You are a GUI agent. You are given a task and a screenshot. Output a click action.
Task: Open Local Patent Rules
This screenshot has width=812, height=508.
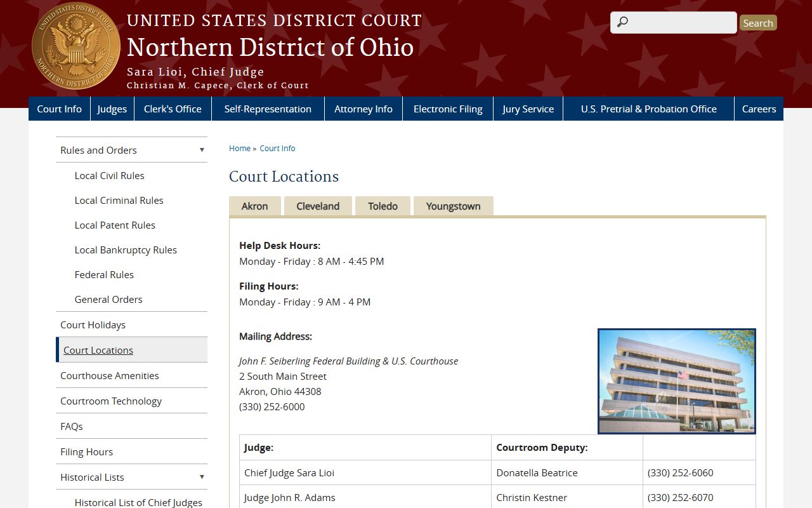[x=115, y=225]
